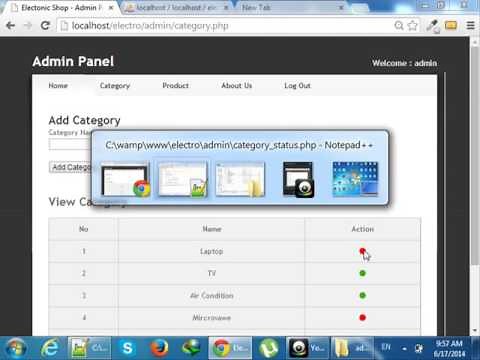Open the webcam recorder taskbar button

pyautogui.click(x=307, y=348)
